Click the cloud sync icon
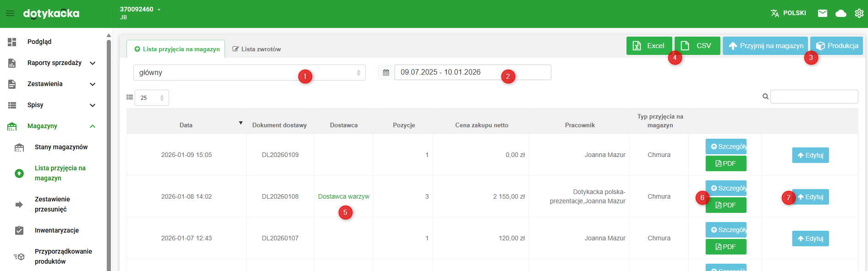The width and height of the screenshot is (868, 271). tap(841, 13)
